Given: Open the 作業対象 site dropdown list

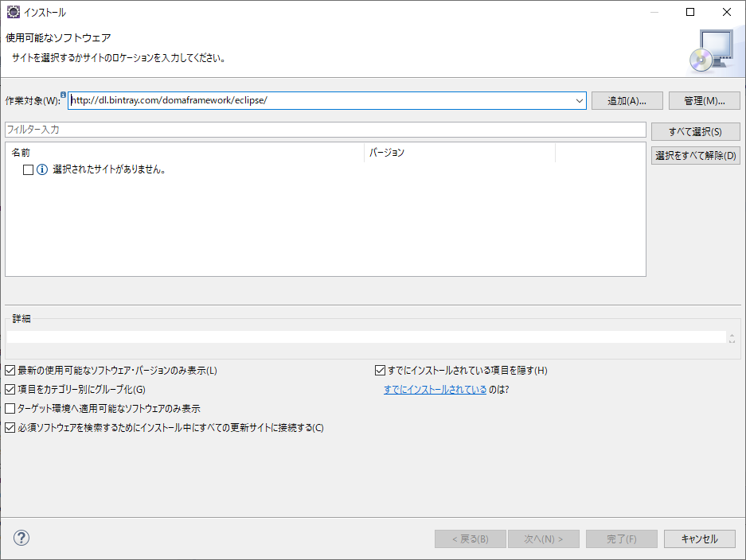Looking at the screenshot, I should point(580,100).
